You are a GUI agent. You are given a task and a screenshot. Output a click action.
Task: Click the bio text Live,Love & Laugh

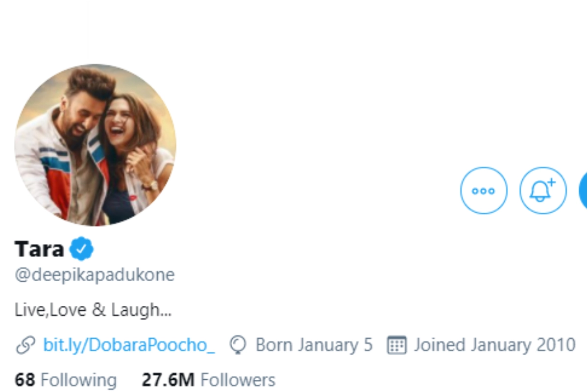click(93, 310)
